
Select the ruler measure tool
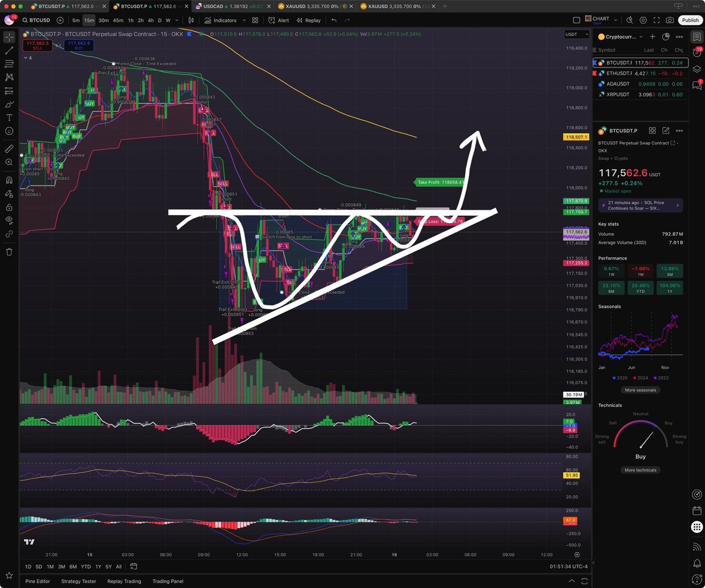point(9,149)
